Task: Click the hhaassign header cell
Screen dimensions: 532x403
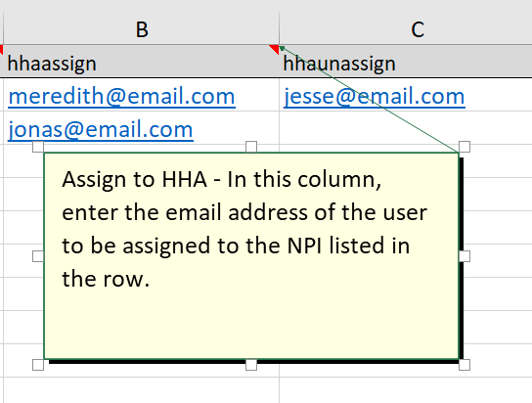Action: [142, 62]
